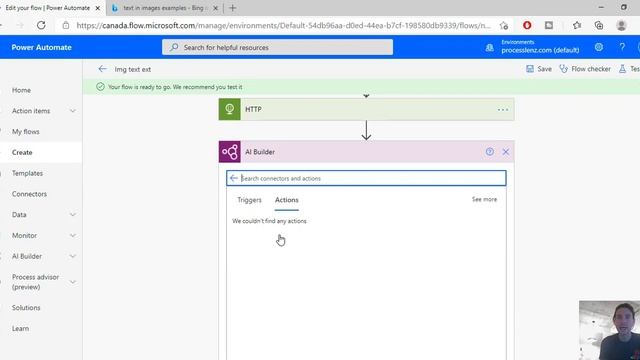Open AI Builder help info icon

point(490,151)
